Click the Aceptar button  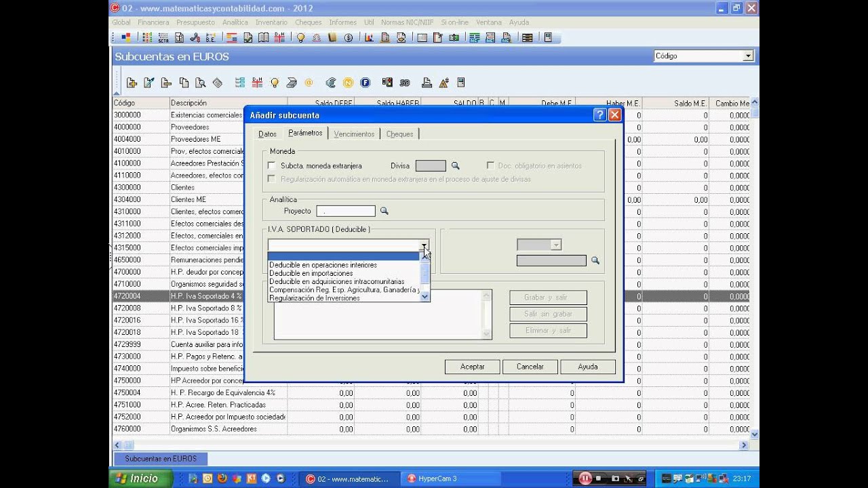click(472, 367)
